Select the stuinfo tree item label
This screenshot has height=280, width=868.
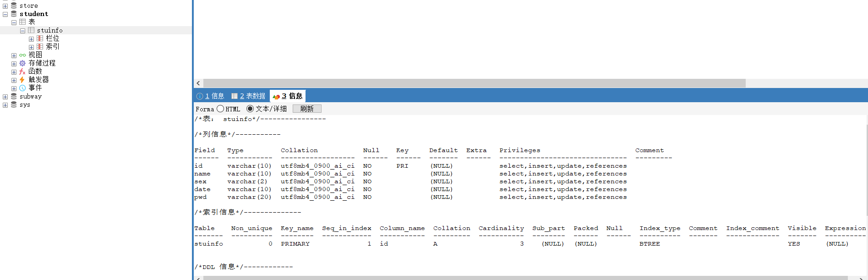click(x=50, y=30)
